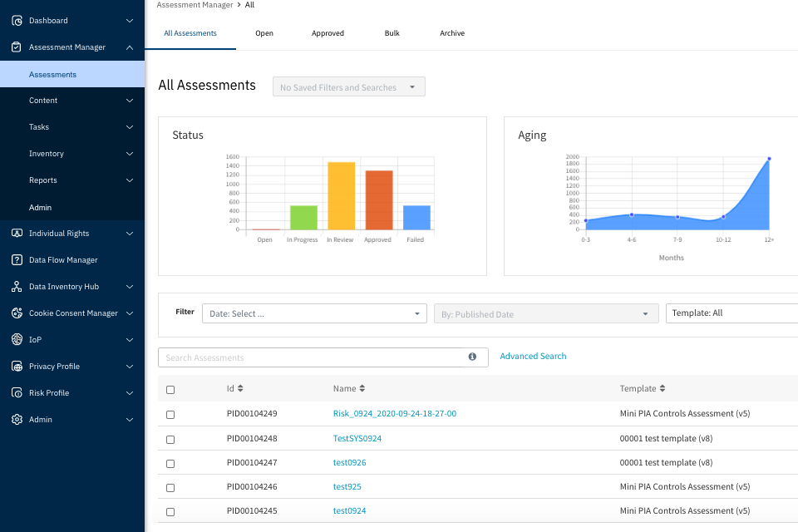Collapse the Assessment Manager menu chevron
Image resolution: width=798 pixels, height=532 pixels.
point(130,47)
